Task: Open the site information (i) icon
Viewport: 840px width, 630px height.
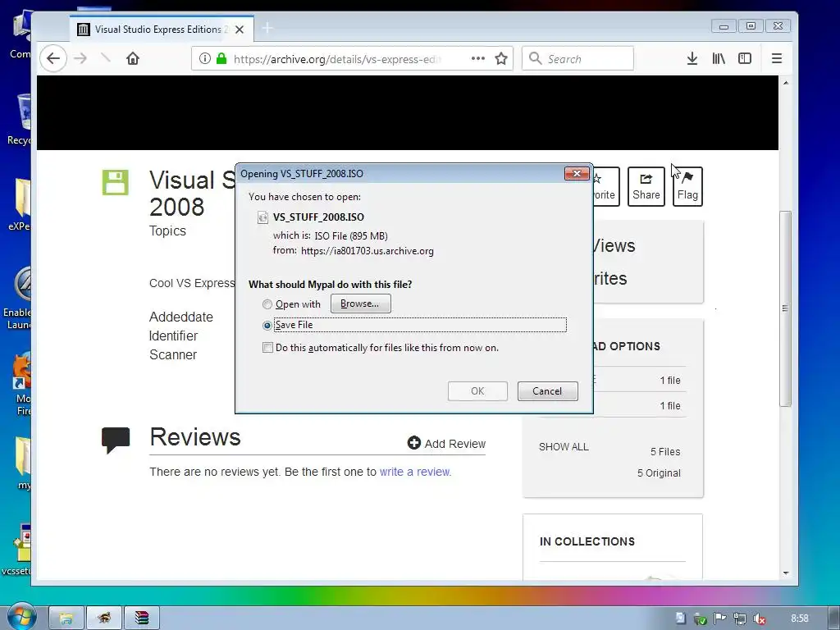Action: click(204, 58)
